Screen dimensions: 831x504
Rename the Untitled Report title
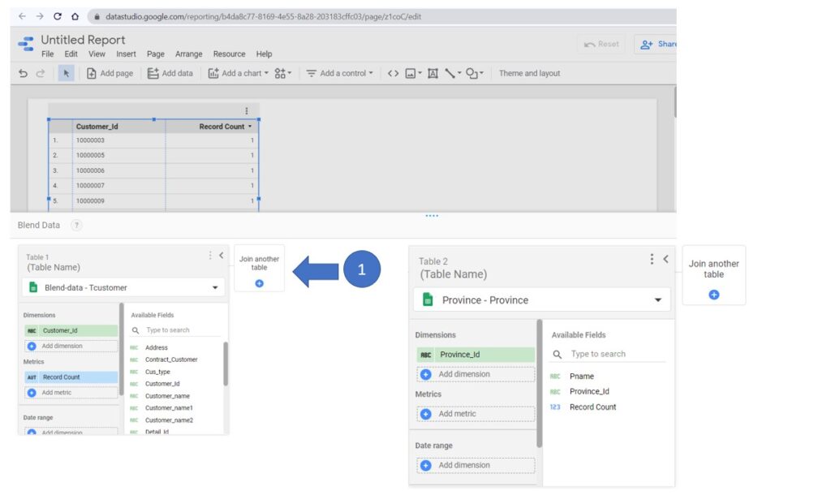point(84,40)
